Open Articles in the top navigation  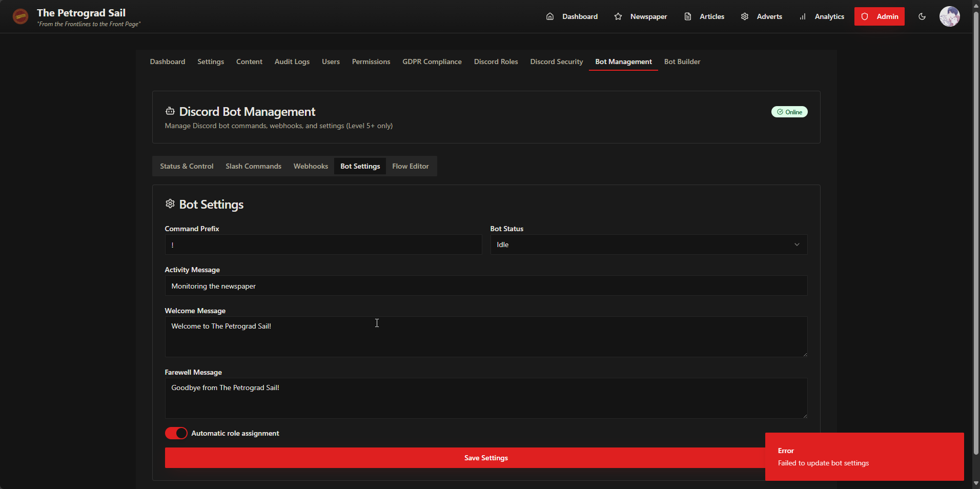pos(704,16)
